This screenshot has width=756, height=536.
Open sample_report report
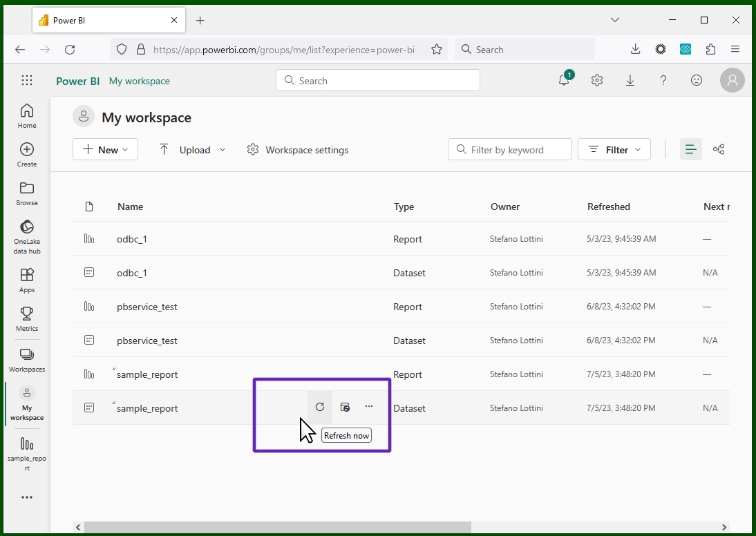tap(147, 374)
